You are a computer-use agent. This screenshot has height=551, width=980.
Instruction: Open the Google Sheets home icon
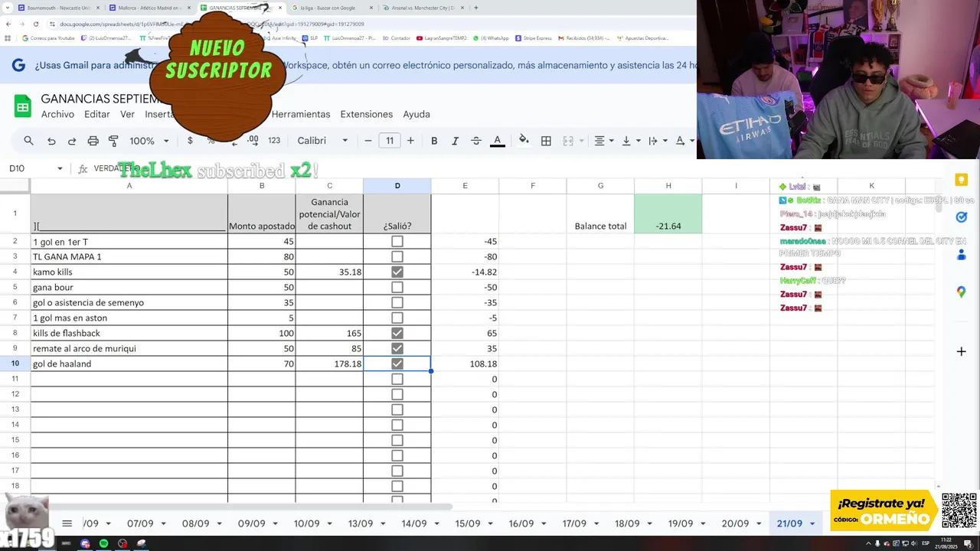click(x=22, y=106)
